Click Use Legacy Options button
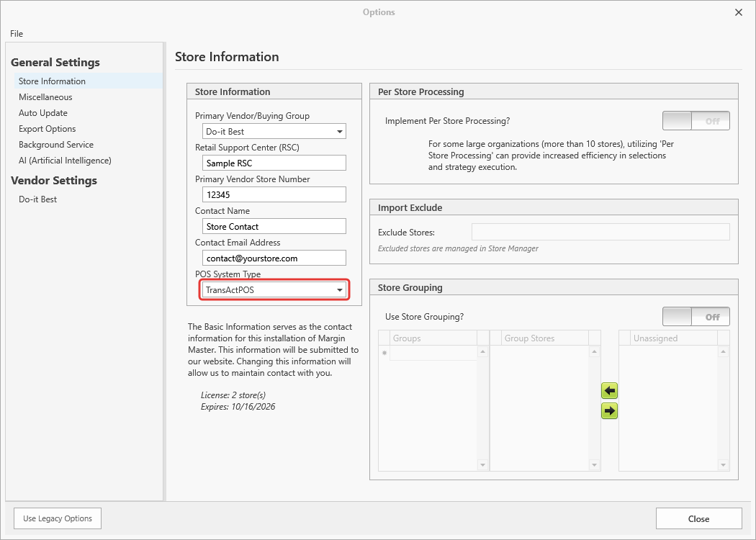Image resolution: width=756 pixels, height=540 pixels. (x=58, y=518)
